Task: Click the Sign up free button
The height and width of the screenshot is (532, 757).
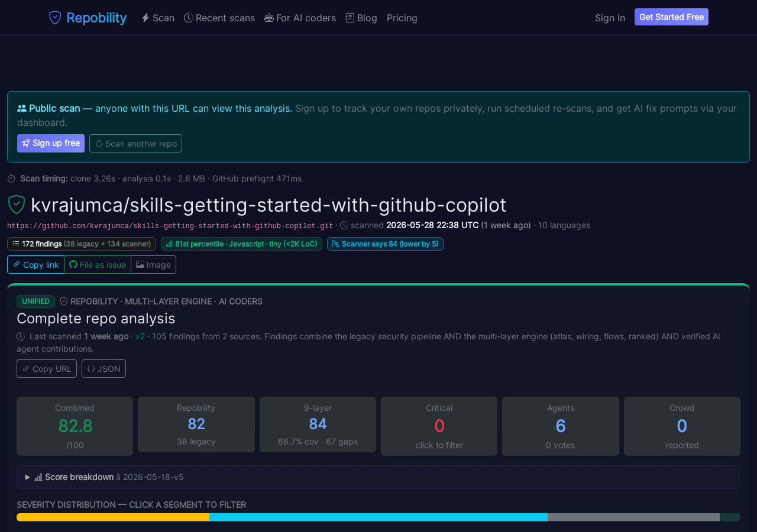Action: tap(51, 143)
